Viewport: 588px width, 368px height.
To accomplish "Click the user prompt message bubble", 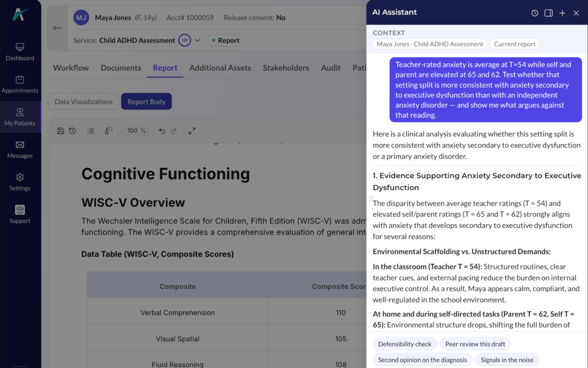I will [x=486, y=90].
